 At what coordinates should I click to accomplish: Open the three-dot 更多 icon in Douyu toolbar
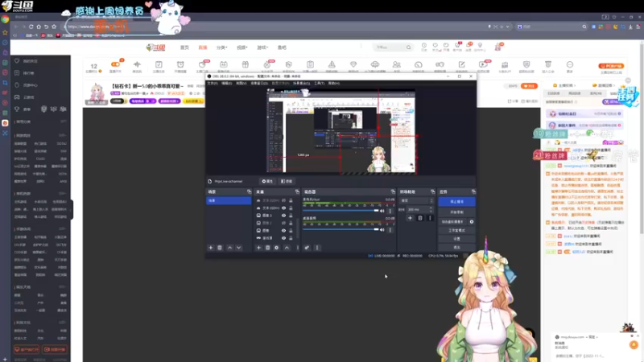[x=570, y=66]
